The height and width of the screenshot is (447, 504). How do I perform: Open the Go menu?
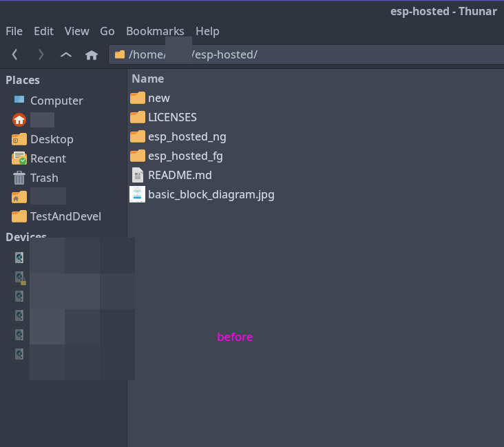coord(107,31)
